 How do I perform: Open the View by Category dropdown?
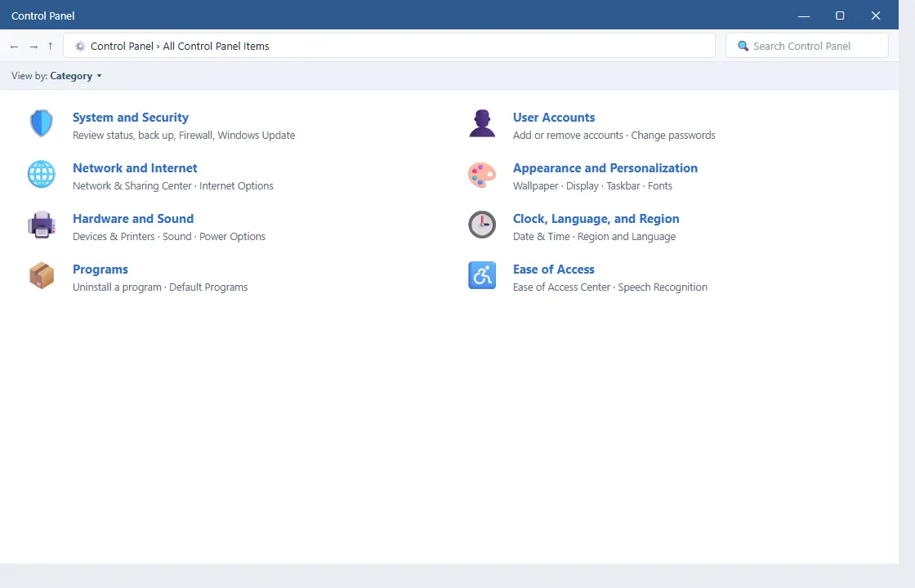coord(76,76)
